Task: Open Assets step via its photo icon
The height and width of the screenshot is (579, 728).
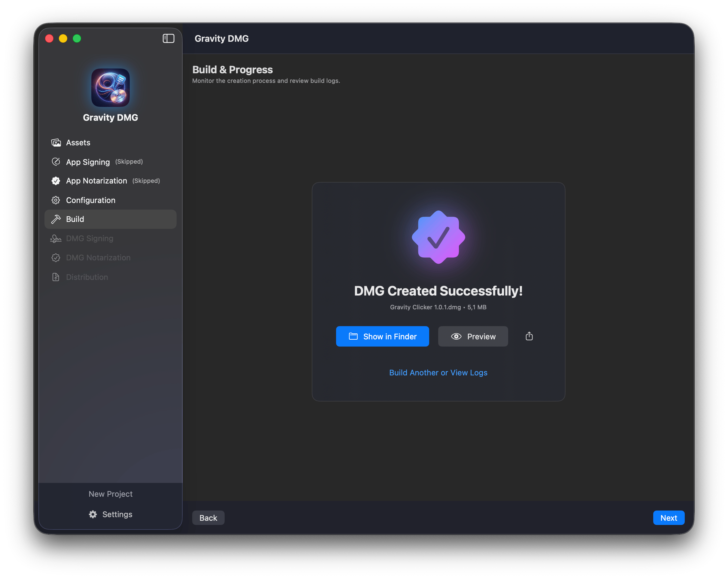Action: (x=56, y=142)
